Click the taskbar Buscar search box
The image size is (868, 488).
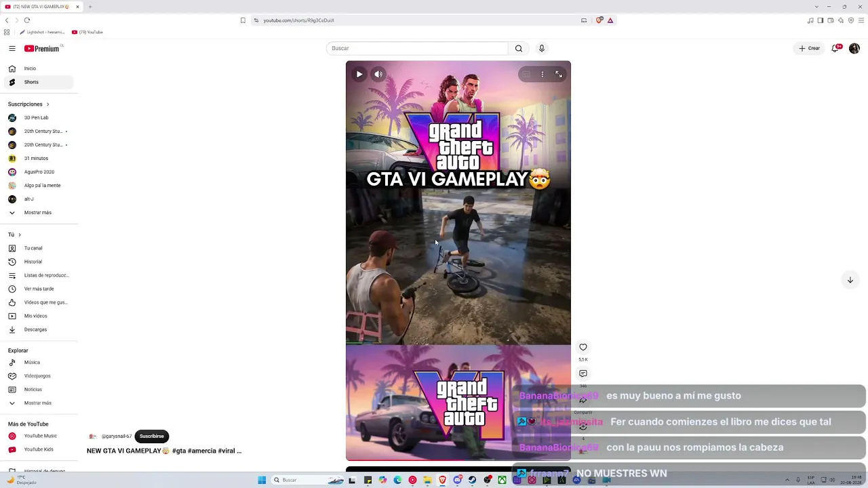tap(307, 480)
